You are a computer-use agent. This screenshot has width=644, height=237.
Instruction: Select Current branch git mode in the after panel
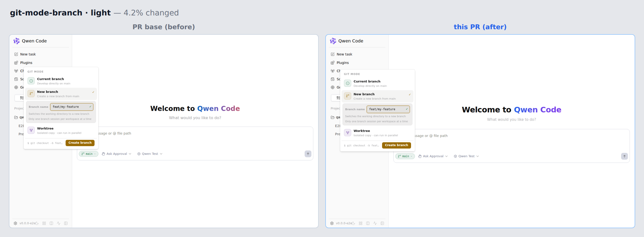[x=377, y=84]
